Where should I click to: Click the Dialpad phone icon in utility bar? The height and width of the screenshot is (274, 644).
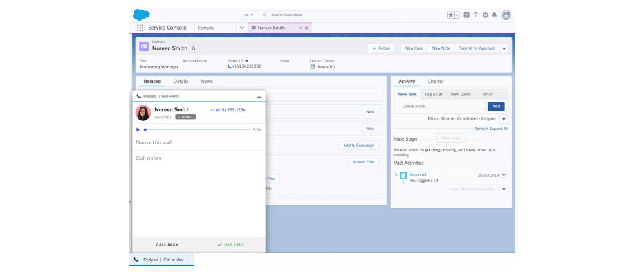click(x=136, y=260)
